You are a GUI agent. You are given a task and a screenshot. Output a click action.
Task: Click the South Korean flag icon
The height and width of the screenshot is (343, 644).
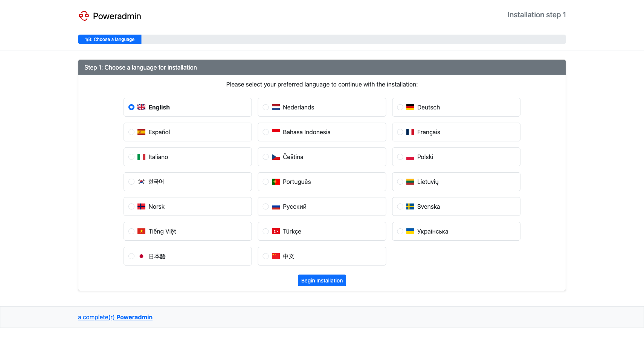tap(141, 182)
